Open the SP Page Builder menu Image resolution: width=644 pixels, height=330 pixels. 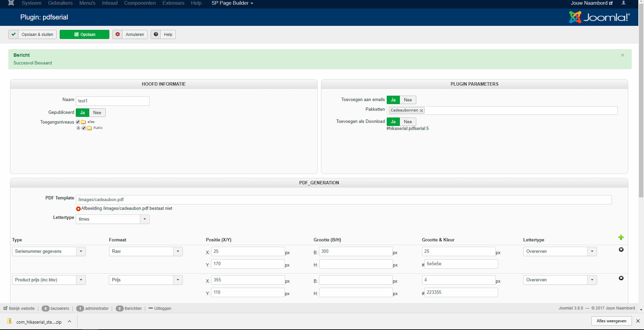tap(232, 3)
